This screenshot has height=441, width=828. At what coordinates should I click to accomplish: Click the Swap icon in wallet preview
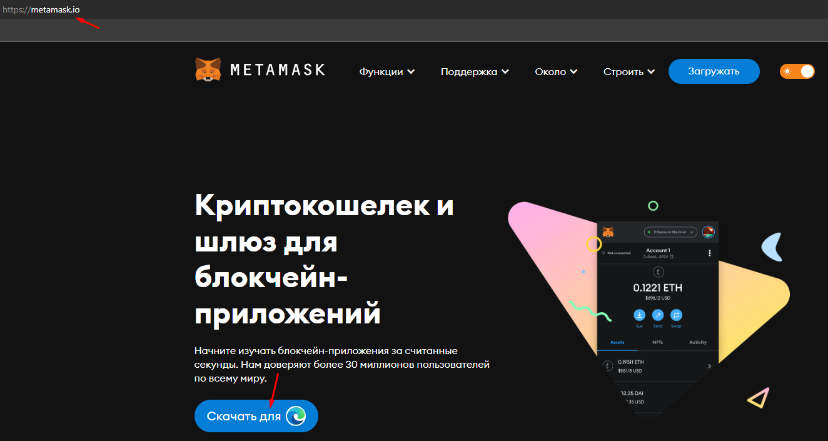point(676,315)
